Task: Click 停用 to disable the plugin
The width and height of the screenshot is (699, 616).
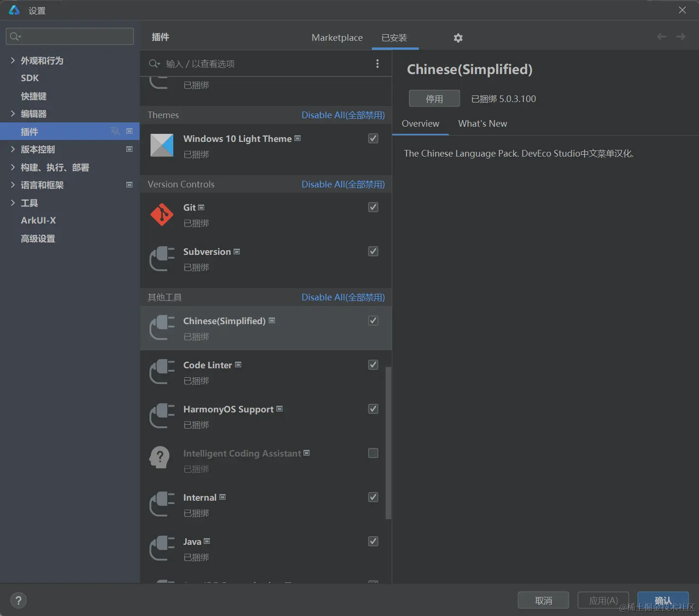Action: click(435, 99)
